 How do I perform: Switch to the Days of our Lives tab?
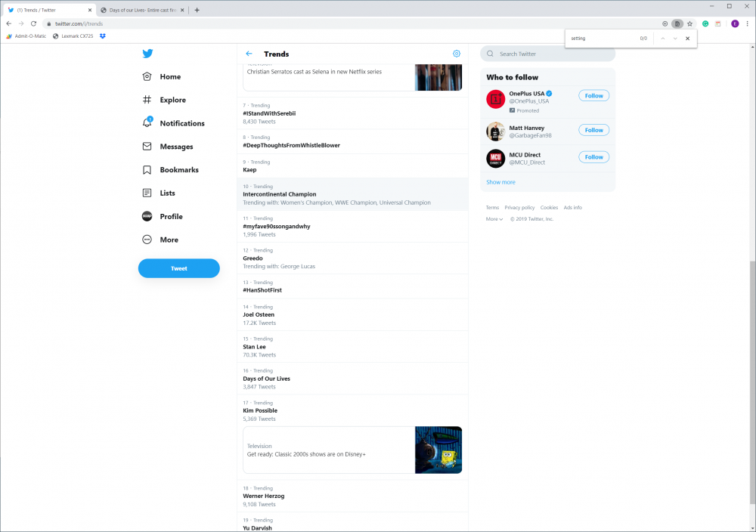pyautogui.click(x=140, y=10)
